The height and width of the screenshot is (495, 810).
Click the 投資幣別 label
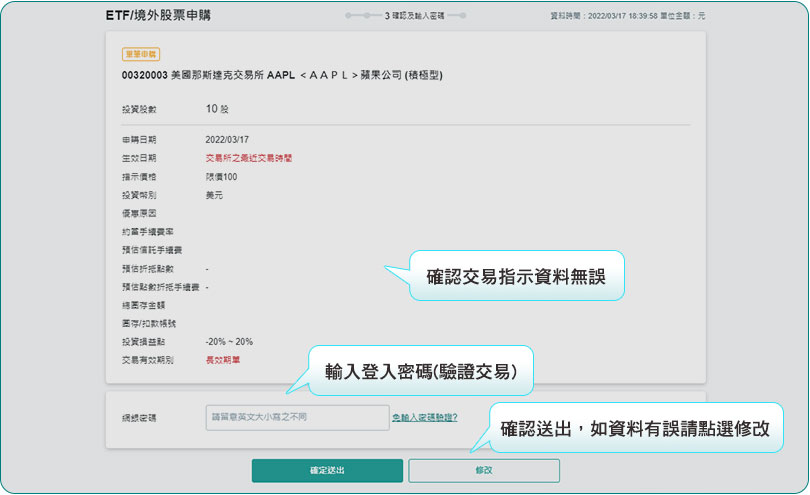pyautogui.click(x=139, y=195)
